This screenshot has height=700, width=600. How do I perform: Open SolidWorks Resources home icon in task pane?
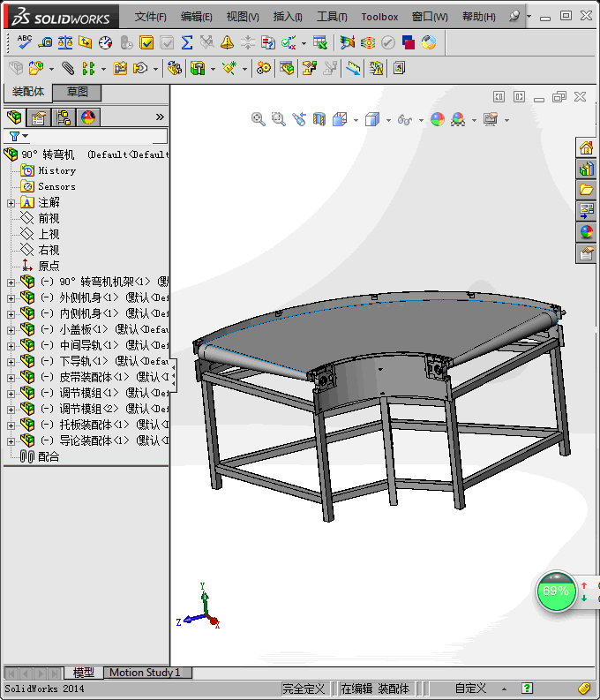click(586, 147)
